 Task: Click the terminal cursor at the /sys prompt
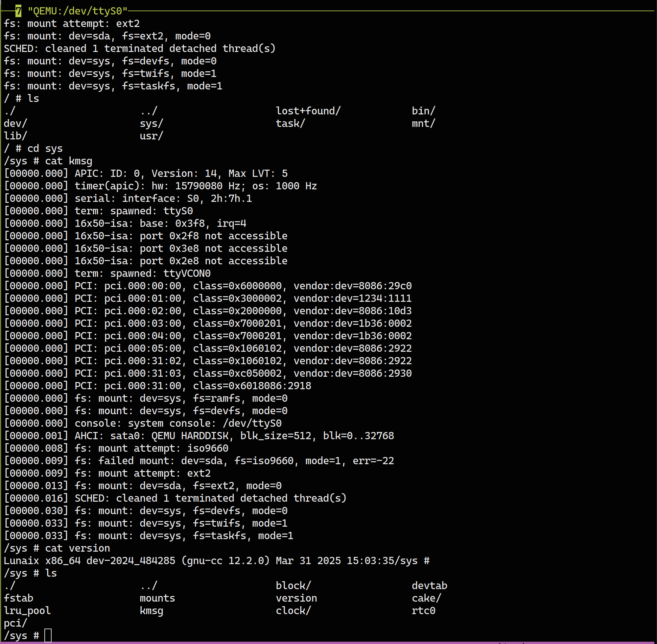[48, 635]
